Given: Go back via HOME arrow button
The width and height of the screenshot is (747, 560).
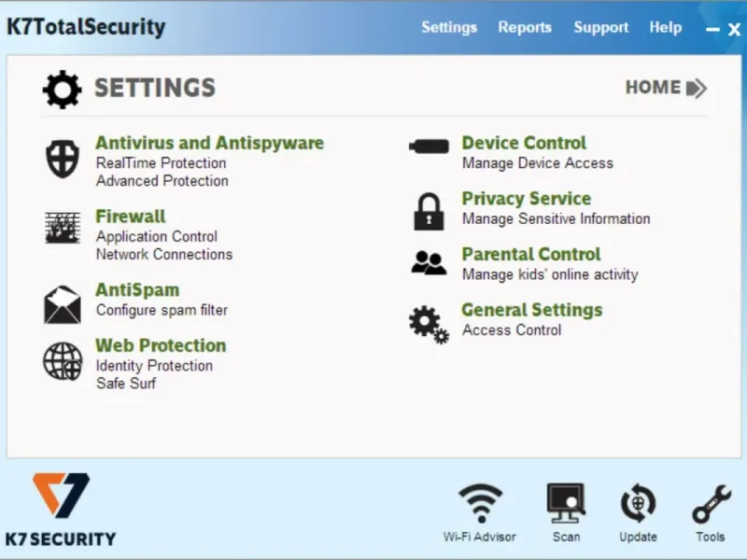Looking at the screenshot, I should (666, 88).
